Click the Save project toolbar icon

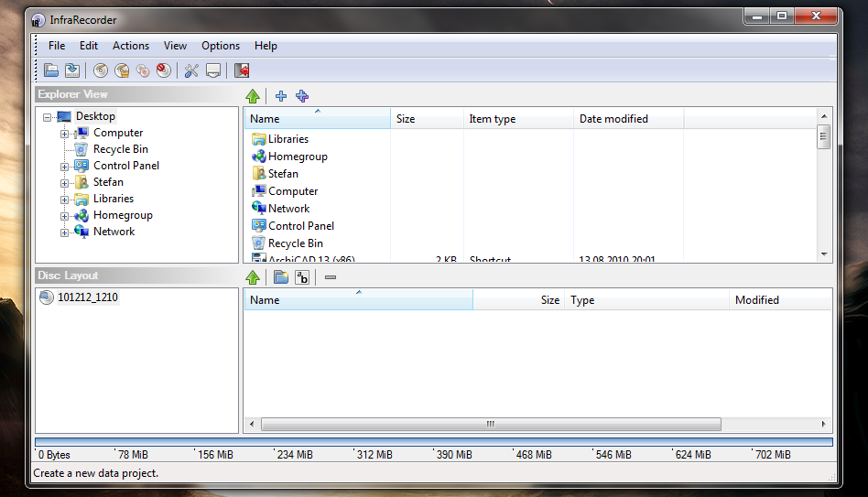point(72,70)
